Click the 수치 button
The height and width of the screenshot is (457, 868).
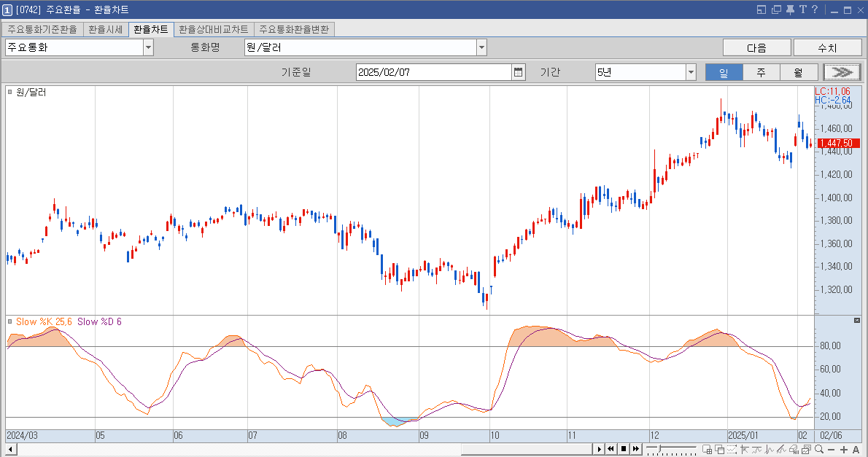pyautogui.click(x=828, y=47)
